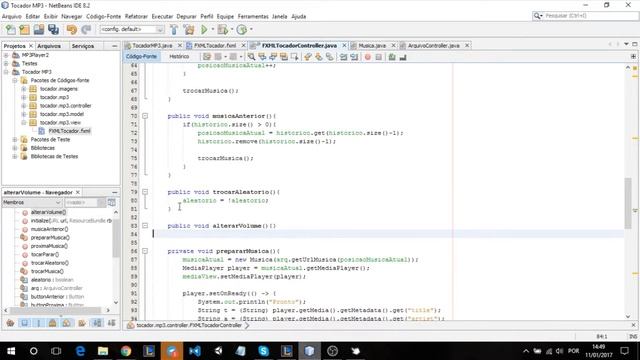640x360 pixels.
Task: Toggle Show Fields filter in Navigator
Action: click(x=24, y=323)
